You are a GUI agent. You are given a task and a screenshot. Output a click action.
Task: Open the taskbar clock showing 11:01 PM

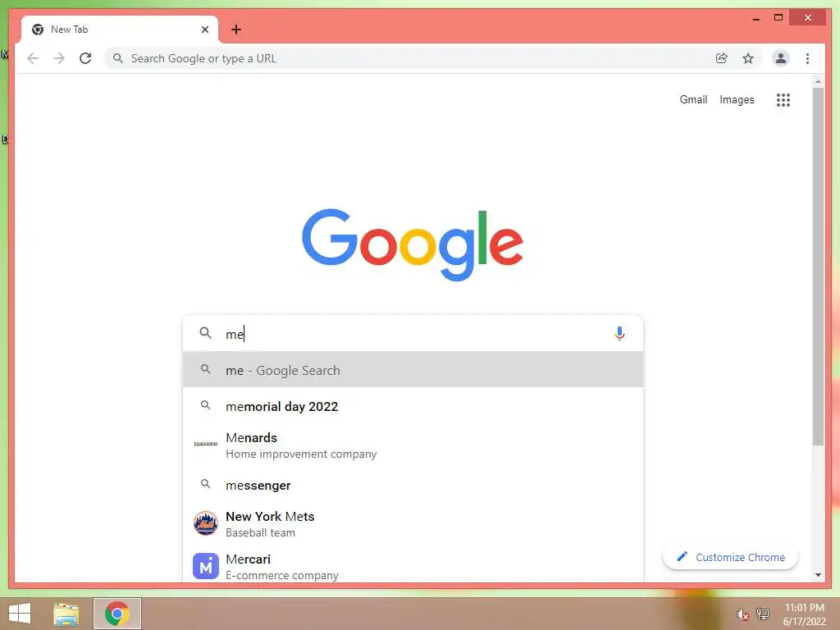point(804,614)
